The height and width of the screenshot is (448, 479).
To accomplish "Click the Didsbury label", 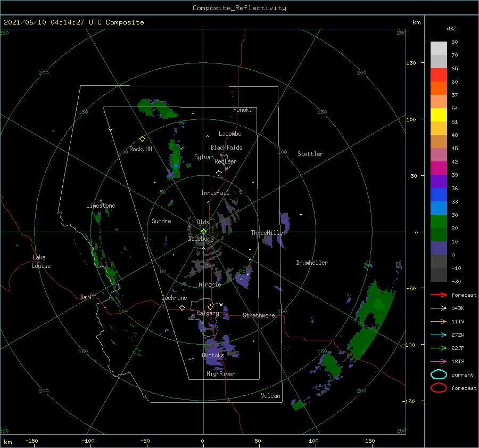I will pos(201,239).
